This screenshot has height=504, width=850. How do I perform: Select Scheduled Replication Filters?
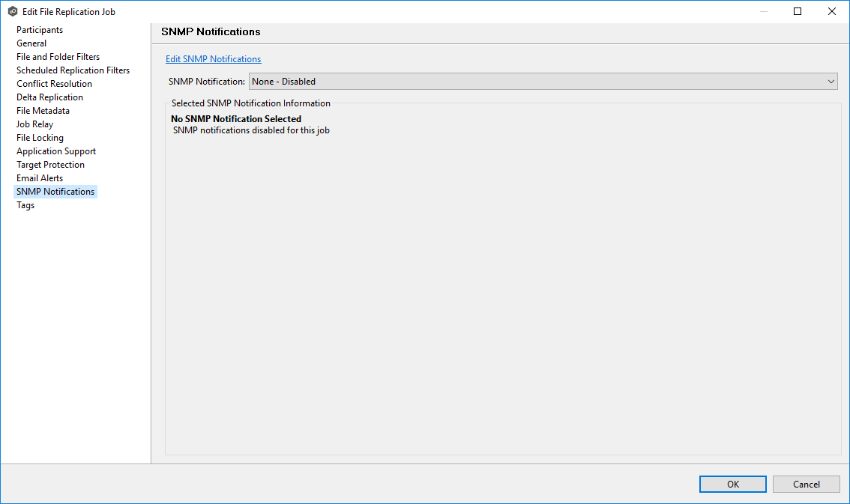73,70
